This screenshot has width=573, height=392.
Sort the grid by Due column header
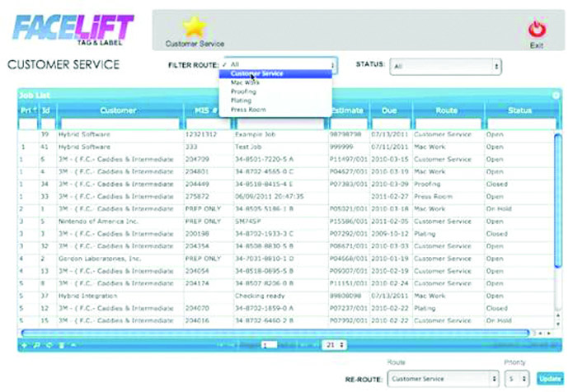tap(390, 110)
